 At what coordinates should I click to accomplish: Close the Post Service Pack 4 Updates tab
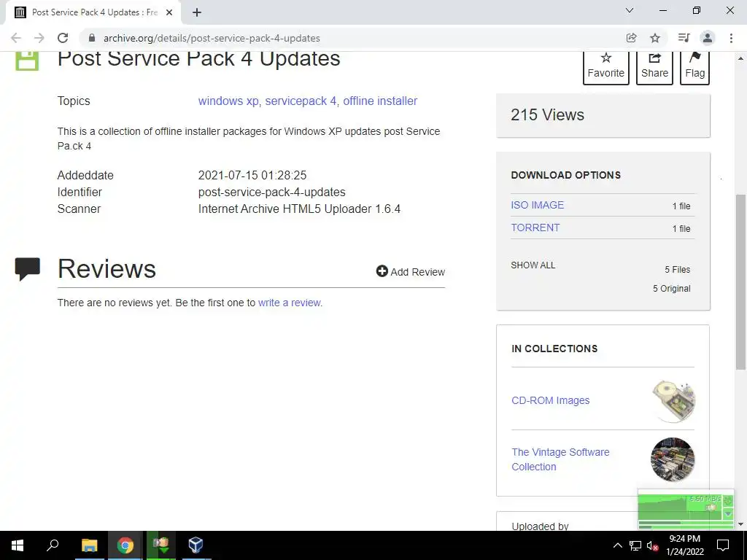point(169,13)
